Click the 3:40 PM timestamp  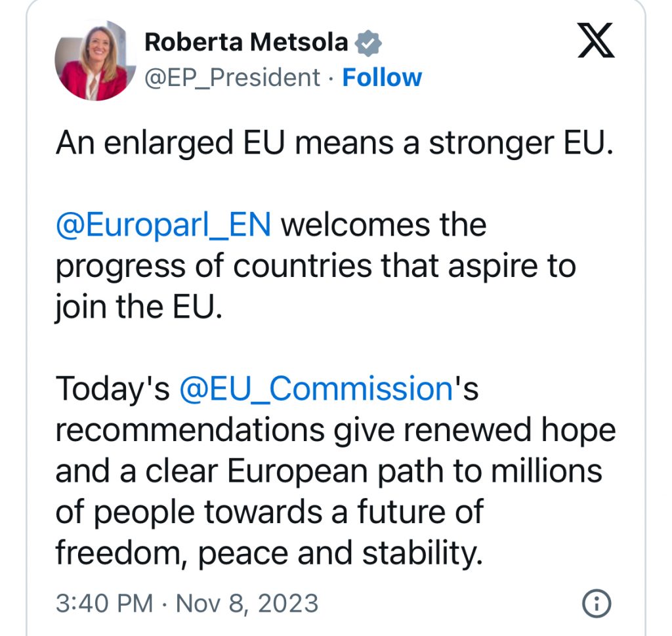point(104,603)
